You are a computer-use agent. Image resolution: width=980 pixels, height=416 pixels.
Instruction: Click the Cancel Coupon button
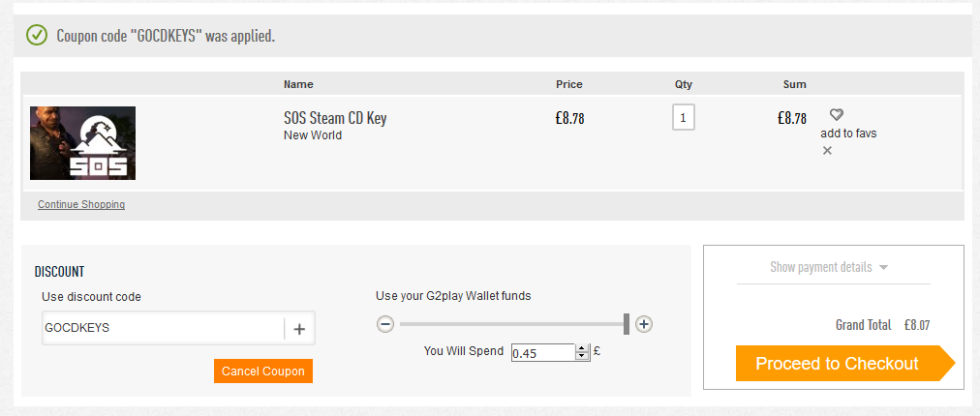tap(263, 371)
